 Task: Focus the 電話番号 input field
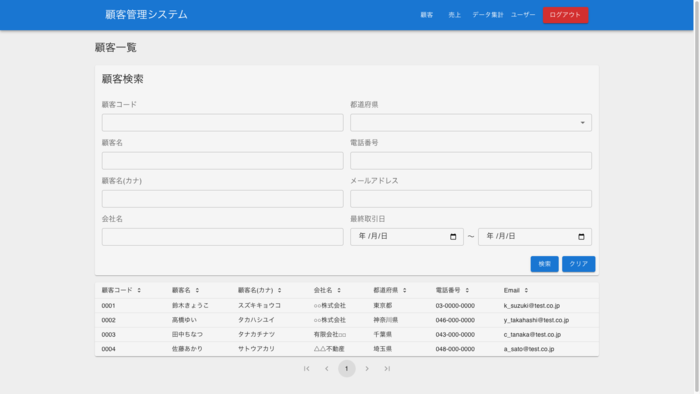pyautogui.click(x=471, y=161)
